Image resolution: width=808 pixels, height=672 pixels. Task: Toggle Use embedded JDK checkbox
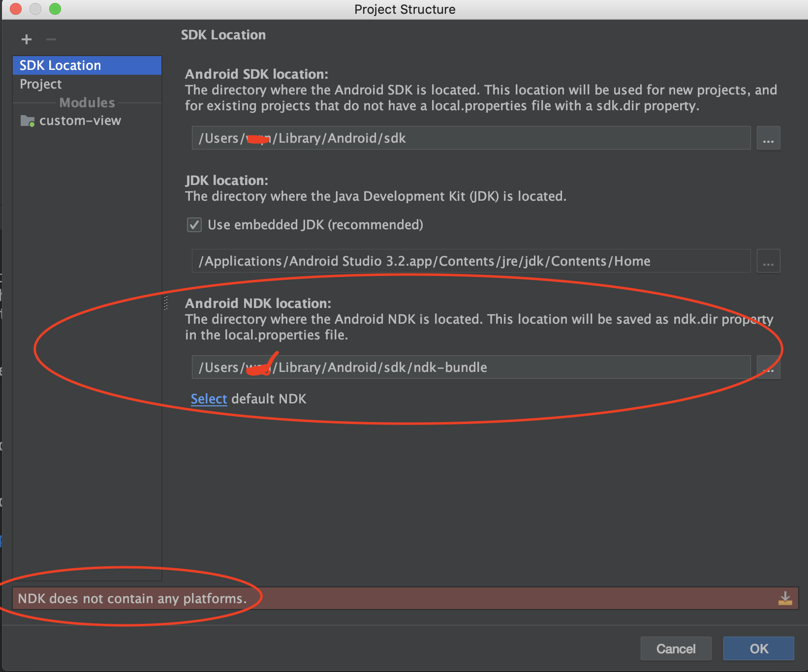[194, 225]
